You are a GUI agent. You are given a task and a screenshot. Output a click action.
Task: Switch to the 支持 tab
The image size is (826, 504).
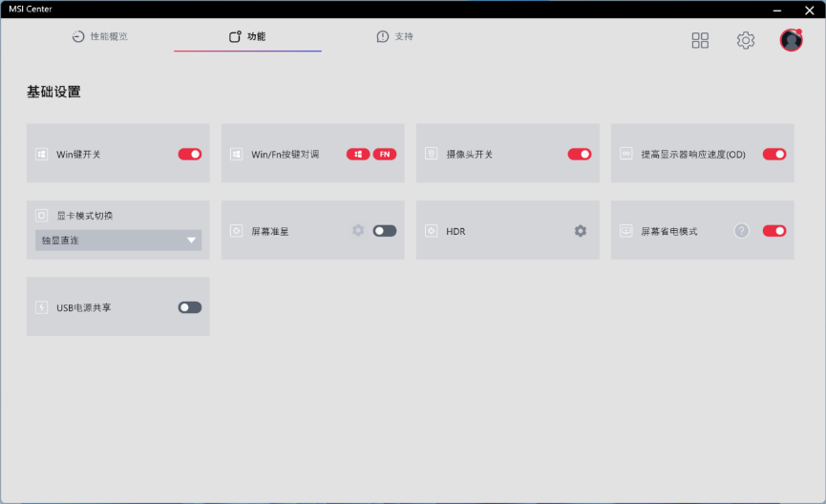pos(395,36)
